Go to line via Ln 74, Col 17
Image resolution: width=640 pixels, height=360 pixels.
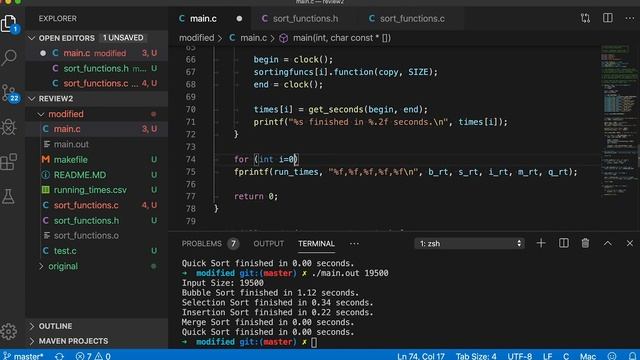[x=421, y=356]
